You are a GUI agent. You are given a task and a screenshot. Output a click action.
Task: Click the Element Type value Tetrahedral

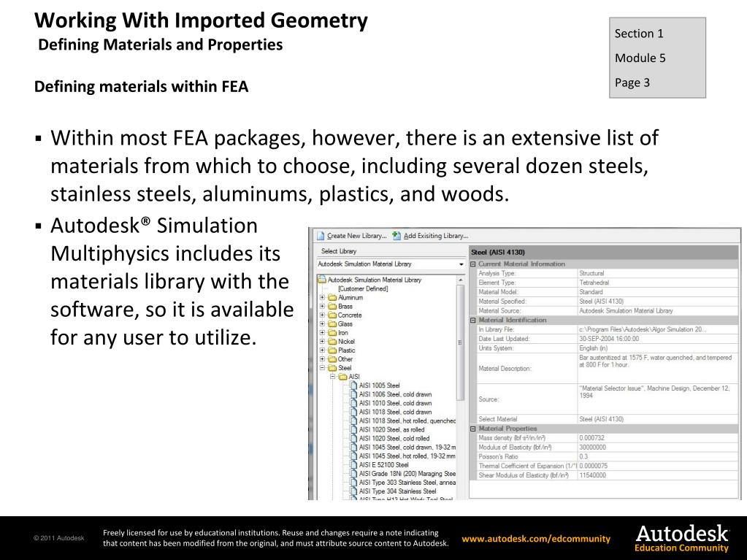pos(594,283)
